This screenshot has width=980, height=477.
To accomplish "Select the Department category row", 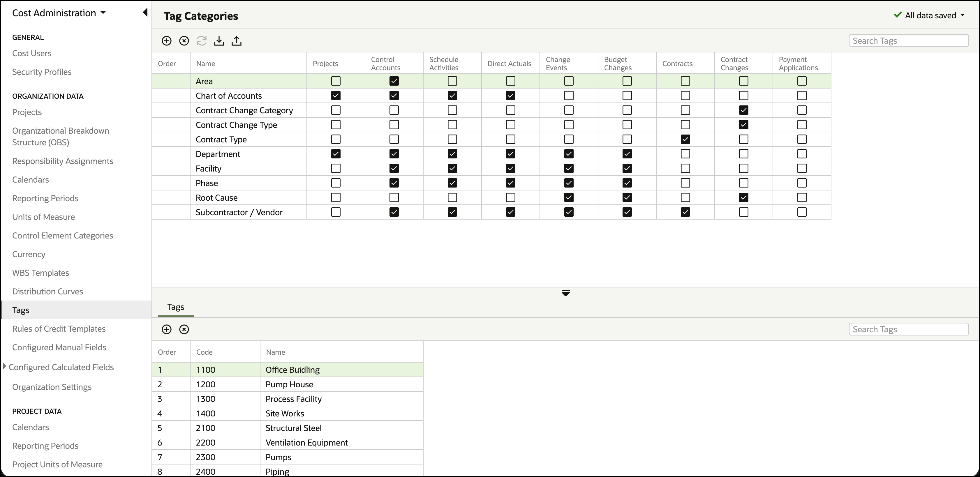I will pyautogui.click(x=491, y=154).
